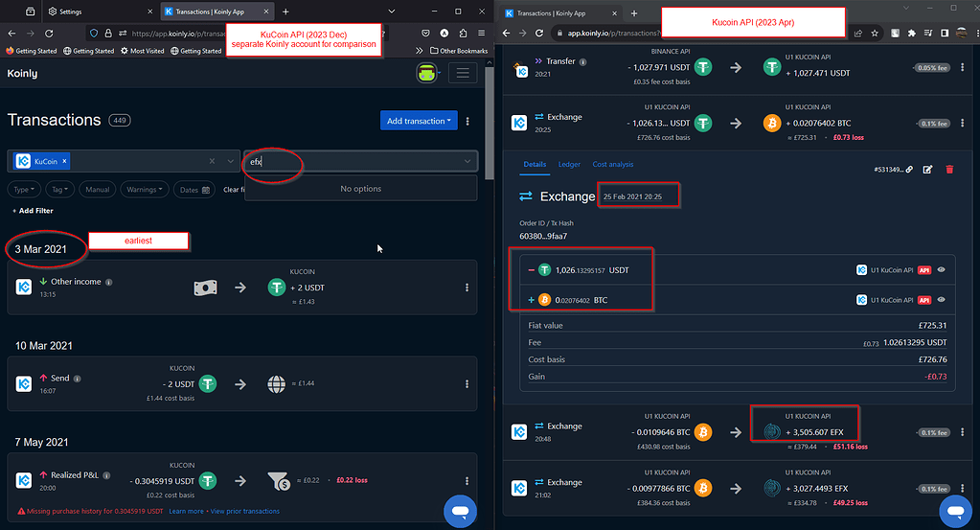The height and width of the screenshot is (530, 980).
Task: Clear the wallet filter with X button
Action: pos(212,161)
